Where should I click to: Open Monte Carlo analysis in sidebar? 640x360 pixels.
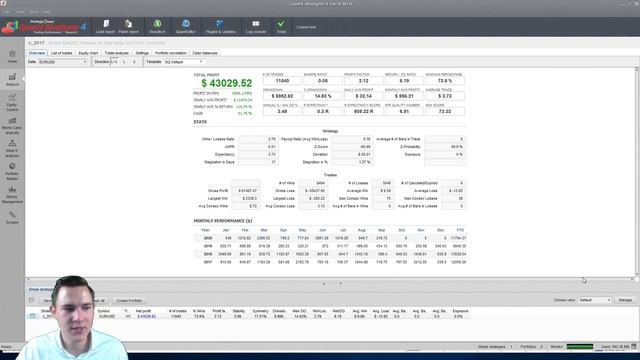(x=12, y=126)
